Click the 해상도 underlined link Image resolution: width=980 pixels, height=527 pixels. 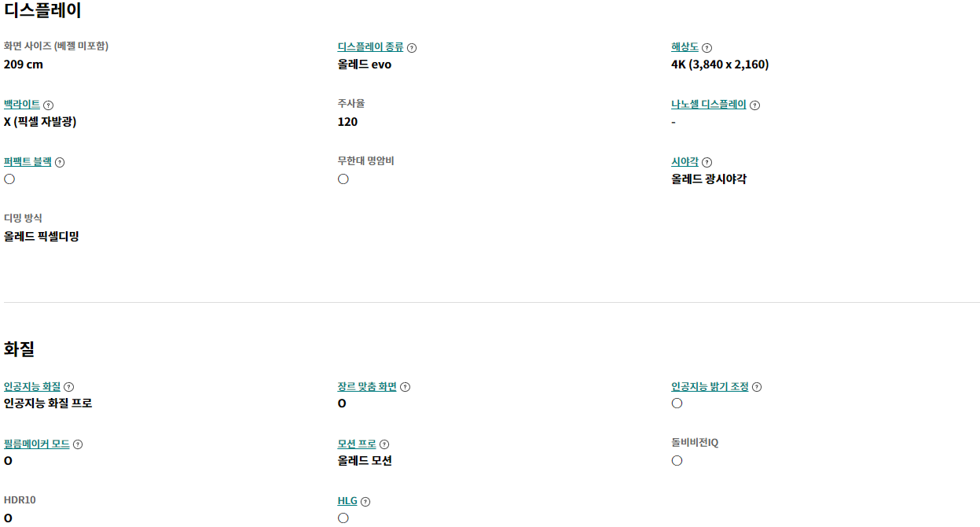click(x=685, y=47)
